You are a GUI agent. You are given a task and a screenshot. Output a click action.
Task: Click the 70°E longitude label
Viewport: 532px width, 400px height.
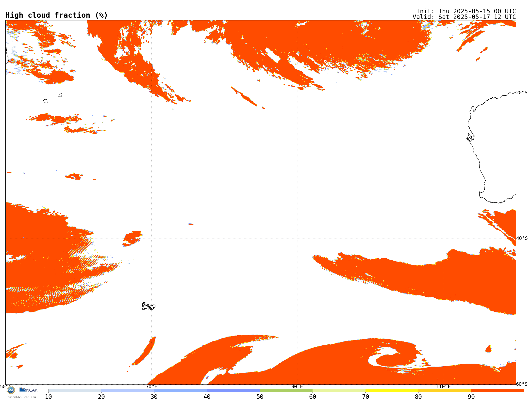(x=151, y=386)
